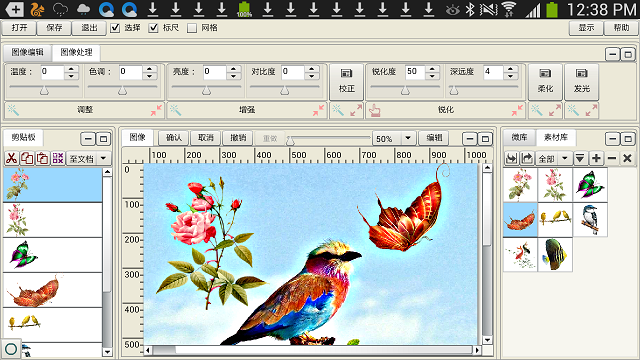640x360 pixels.
Task: Click the X delete icon in material library
Action: click(x=627, y=158)
